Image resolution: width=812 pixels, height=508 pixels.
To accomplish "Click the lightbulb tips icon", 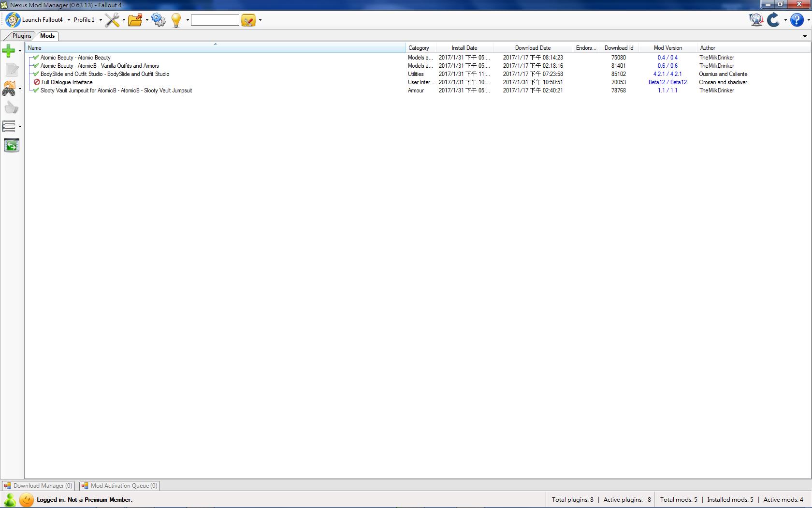I will click(x=176, y=20).
